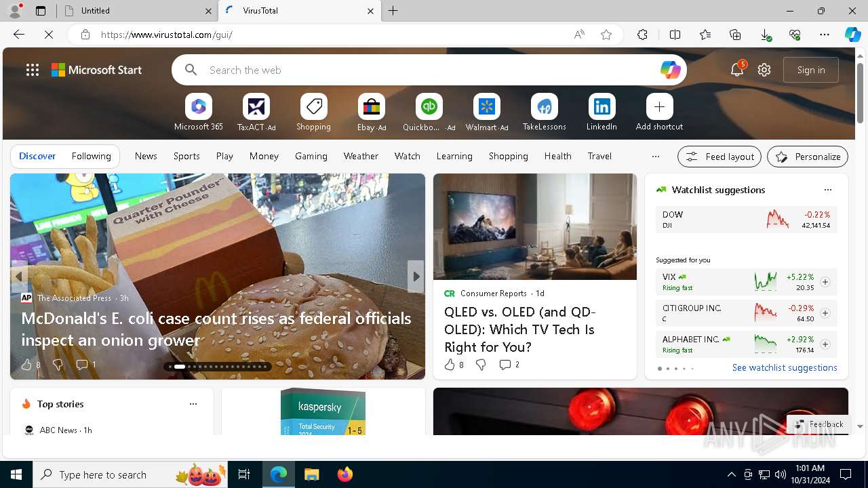Select the Sports feed category

[x=186, y=156]
